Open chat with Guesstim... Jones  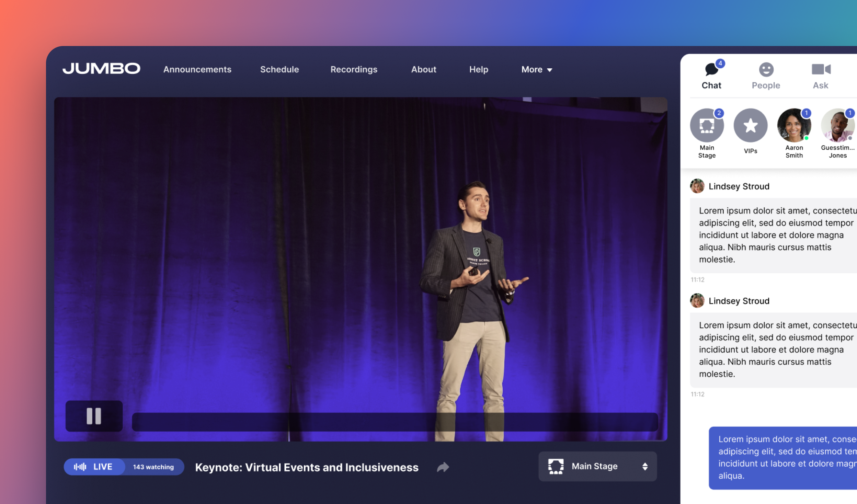[x=838, y=133]
